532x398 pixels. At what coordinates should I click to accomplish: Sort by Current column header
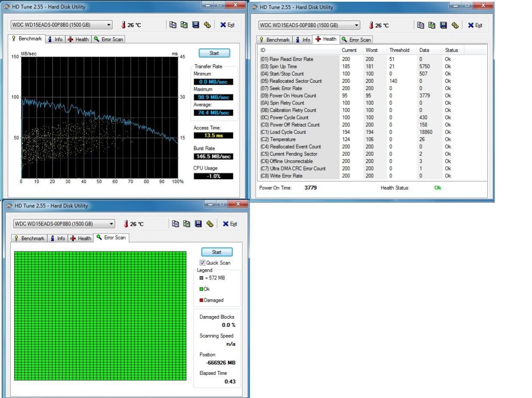coord(352,50)
